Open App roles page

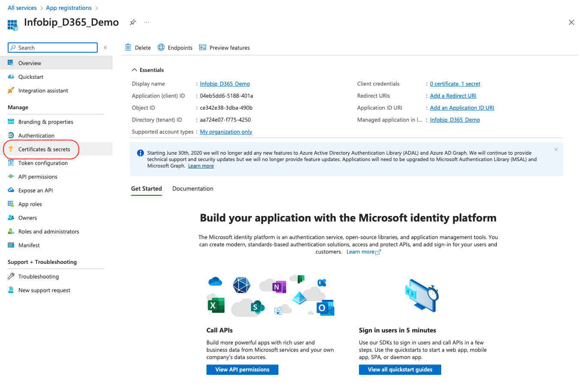pyautogui.click(x=56, y=204)
